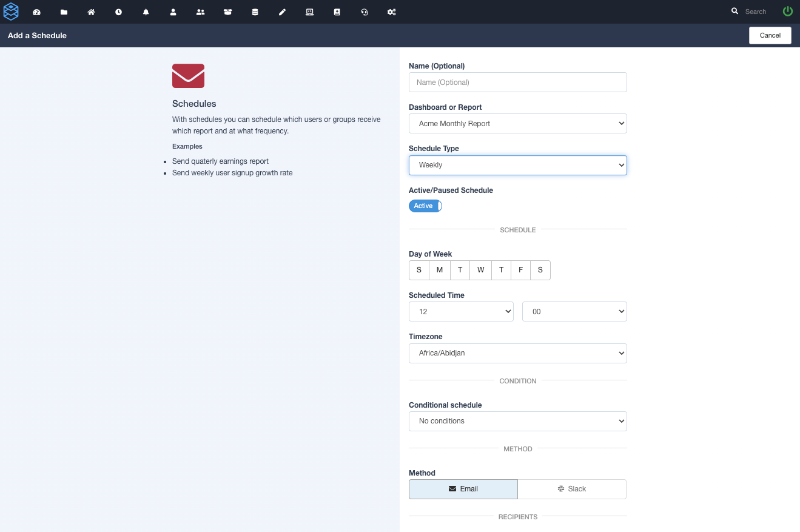Toggle the Active/Paused schedule switch
The height and width of the screenshot is (532, 800).
tap(425, 206)
